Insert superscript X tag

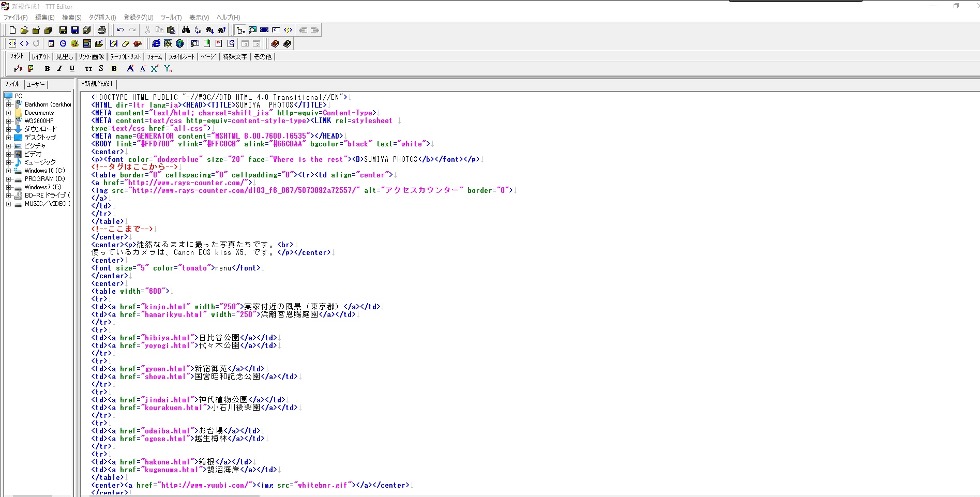pos(155,68)
